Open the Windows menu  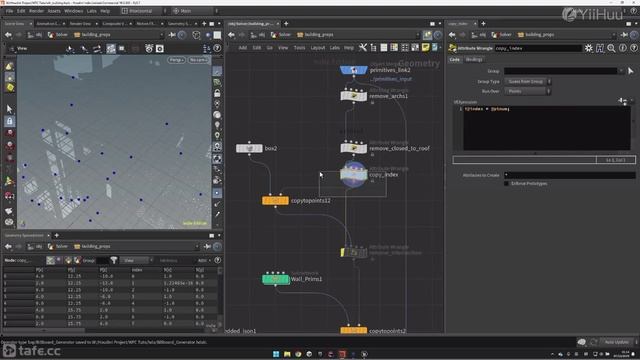[73, 11]
